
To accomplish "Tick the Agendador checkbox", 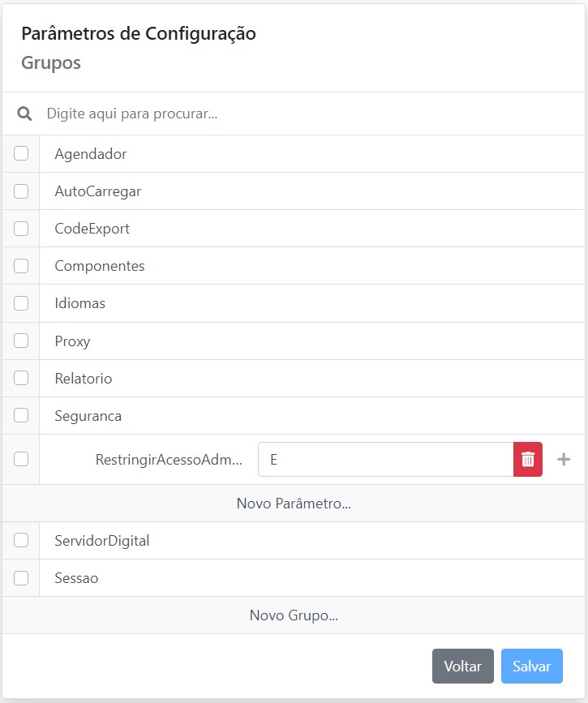I will [x=21, y=154].
